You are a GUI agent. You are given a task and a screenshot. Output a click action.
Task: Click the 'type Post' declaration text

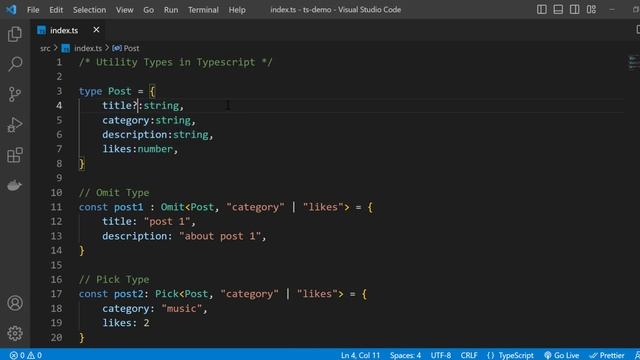coord(105,91)
